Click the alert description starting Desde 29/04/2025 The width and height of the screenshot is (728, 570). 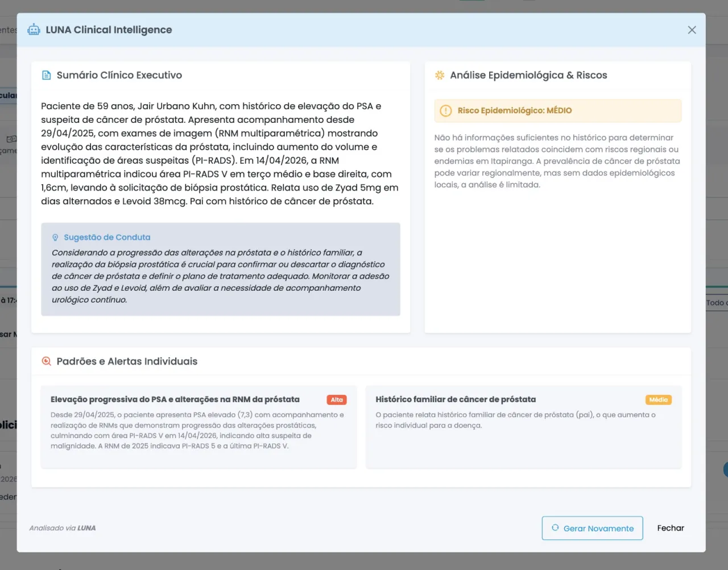pyautogui.click(x=197, y=431)
